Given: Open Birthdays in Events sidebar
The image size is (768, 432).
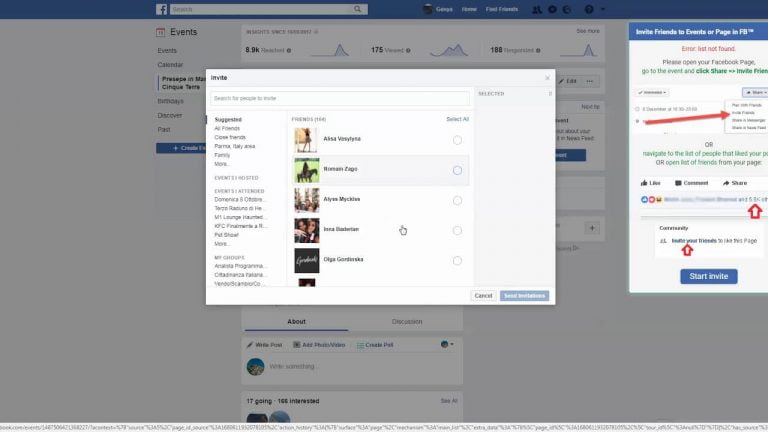Looking at the screenshot, I should (170, 101).
